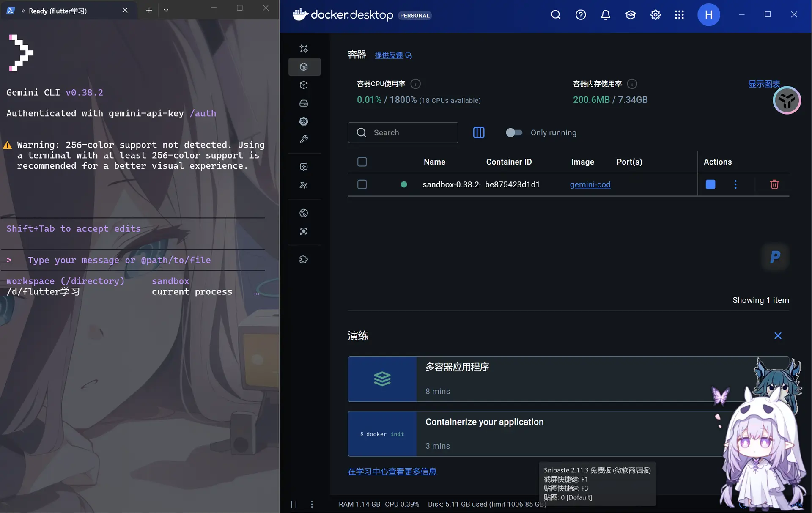812x513 pixels.
Task: Open Docker notifications bell
Action: (606, 15)
